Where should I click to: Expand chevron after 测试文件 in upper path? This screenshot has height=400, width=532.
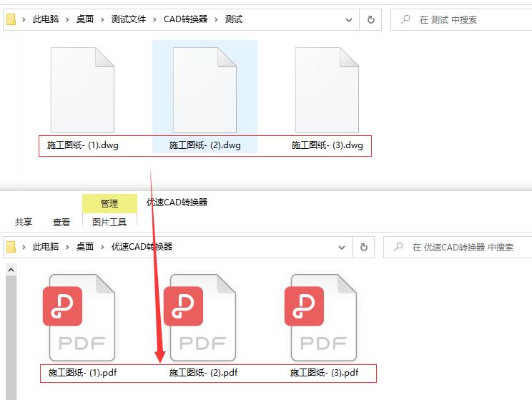tap(154, 20)
